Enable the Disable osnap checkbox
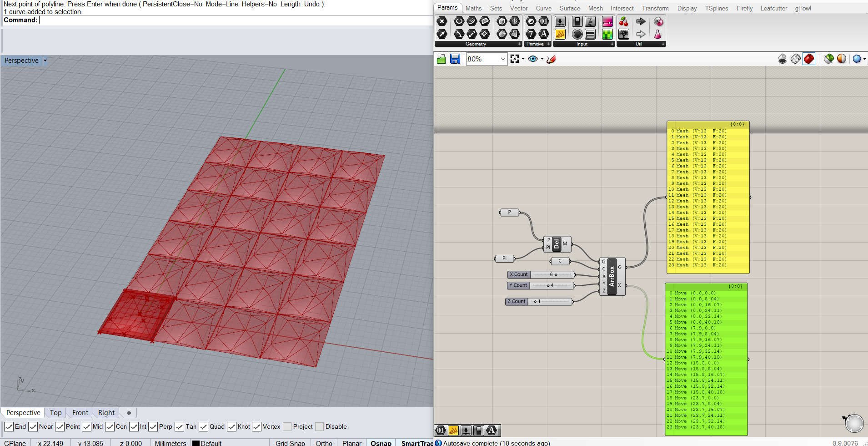 click(x=319, y=426)
